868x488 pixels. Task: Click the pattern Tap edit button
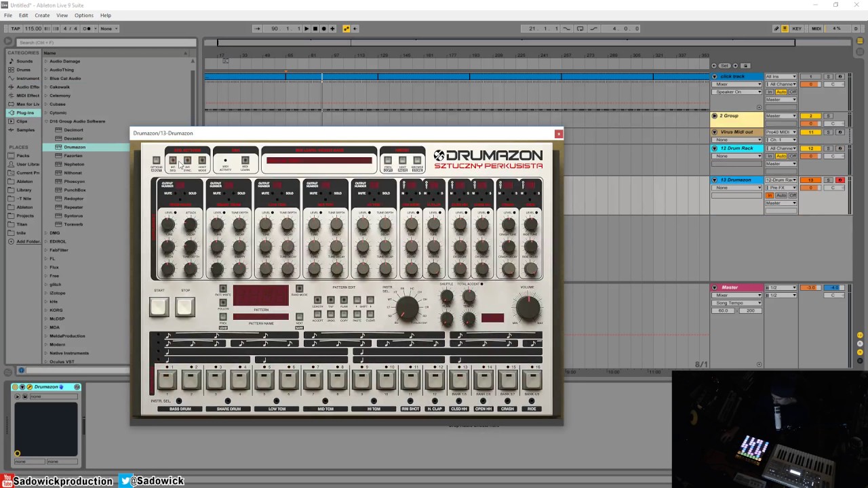(331, 300)
